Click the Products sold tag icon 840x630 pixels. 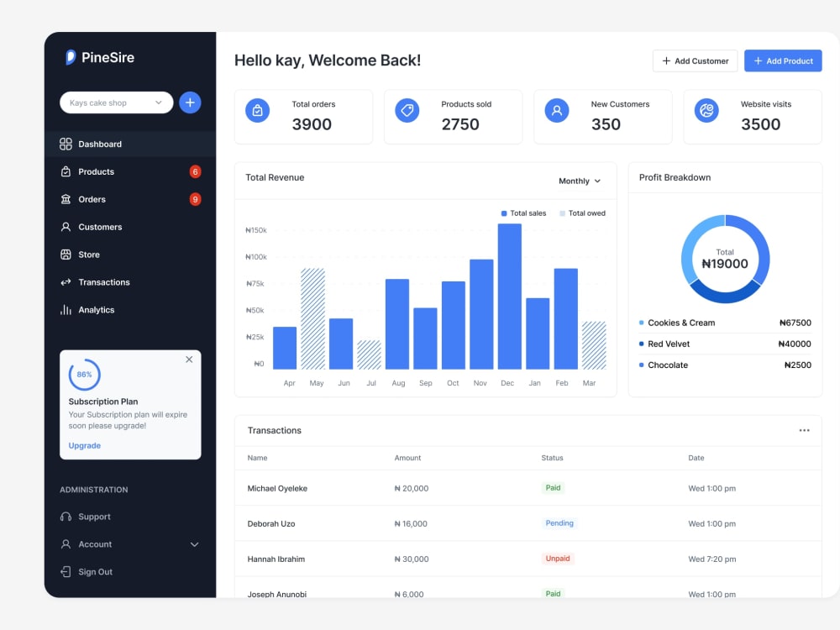pyautogui.click(x=407, y=110)
